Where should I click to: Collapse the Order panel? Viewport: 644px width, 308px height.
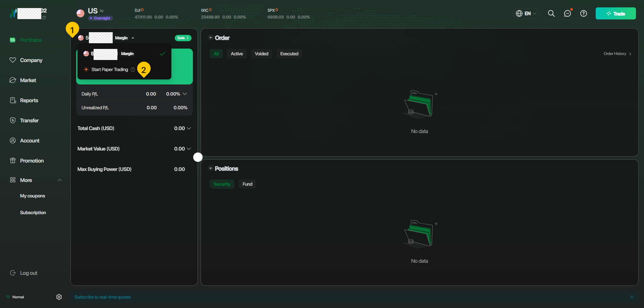(211, 38)
